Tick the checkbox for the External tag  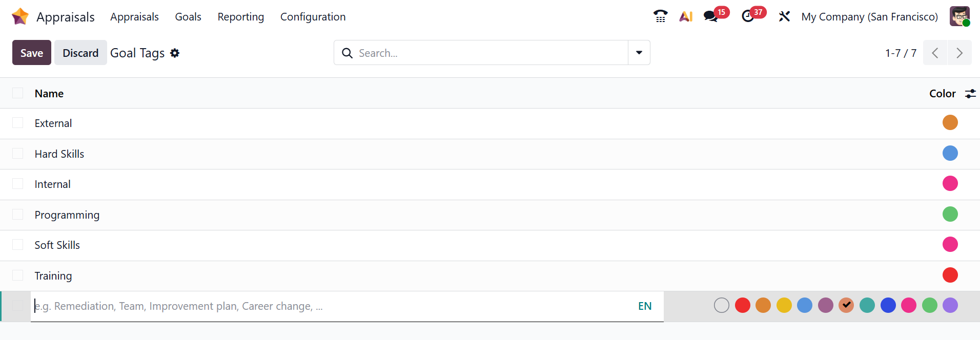(18, 123)
